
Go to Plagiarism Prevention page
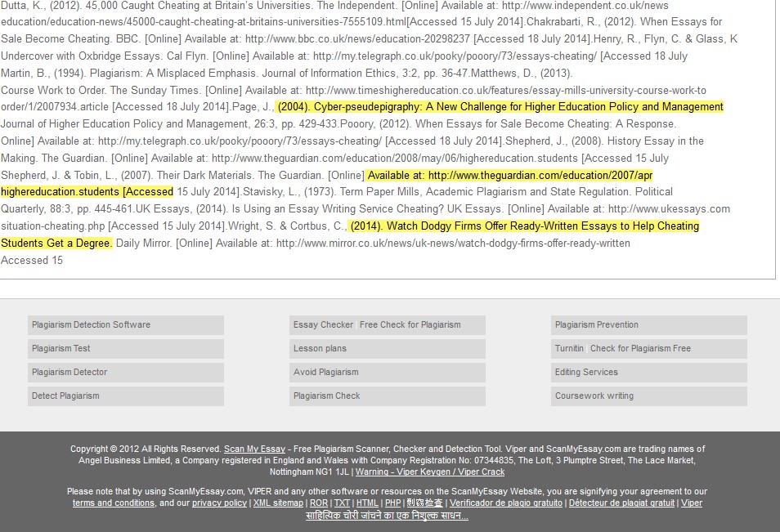(597, 324)
